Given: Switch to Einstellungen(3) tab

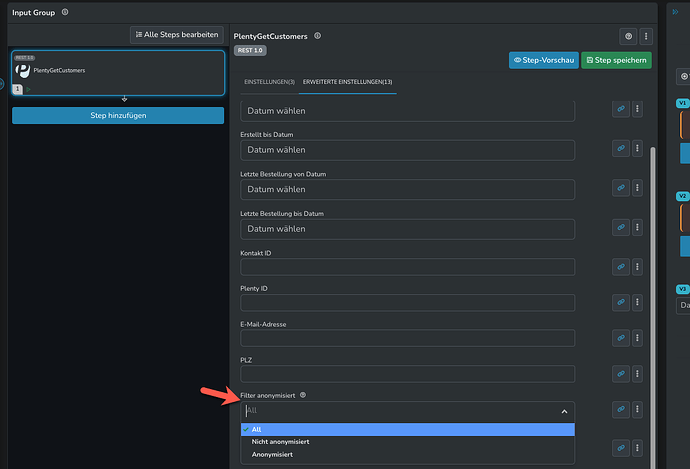Looking at the screenshot, I should [269, 82].
